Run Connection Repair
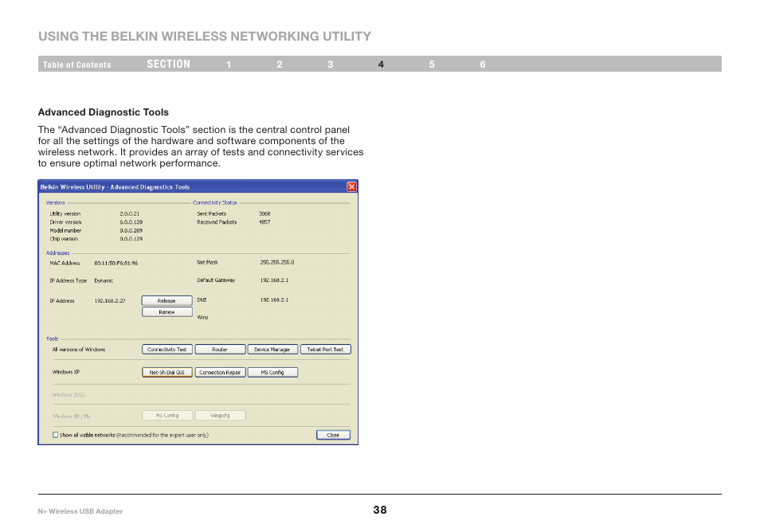Image resolution: width=760 pixels, height=532 pixels. 220,372
